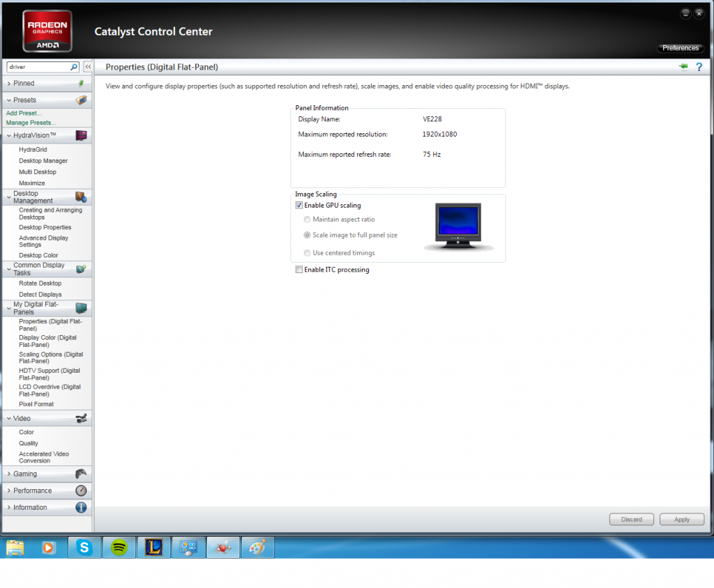Click the Video camera icon

[81, 418]
